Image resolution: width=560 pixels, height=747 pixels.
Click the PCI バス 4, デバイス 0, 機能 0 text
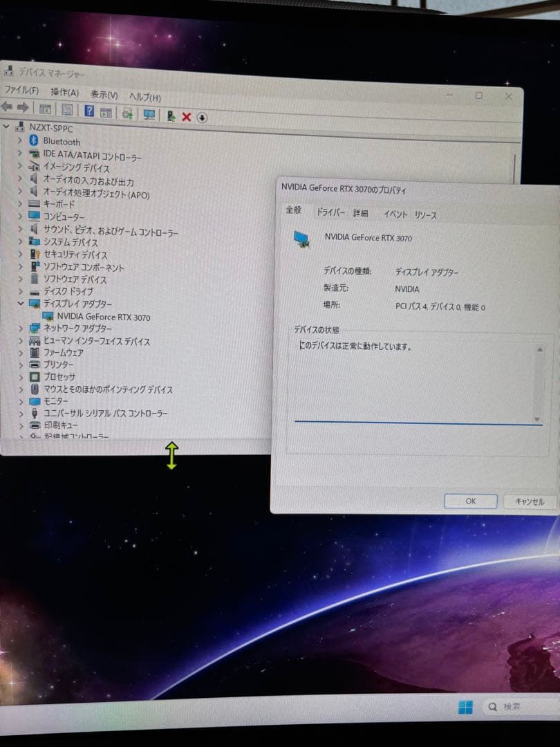(x=440, y=307)
